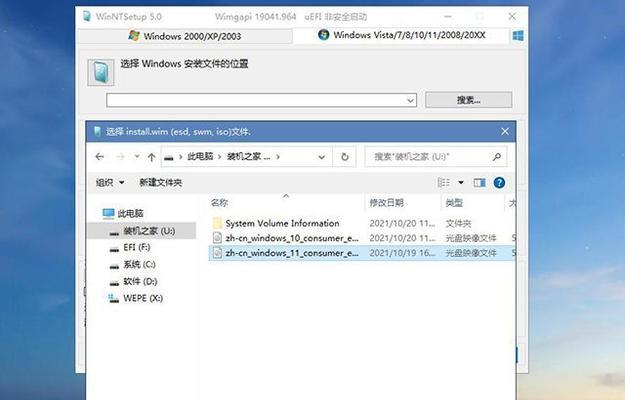Select 此电脑 in the navigation tree
Image resolution: width=625 pixels, height=400 pixels.
click(123, 214)
